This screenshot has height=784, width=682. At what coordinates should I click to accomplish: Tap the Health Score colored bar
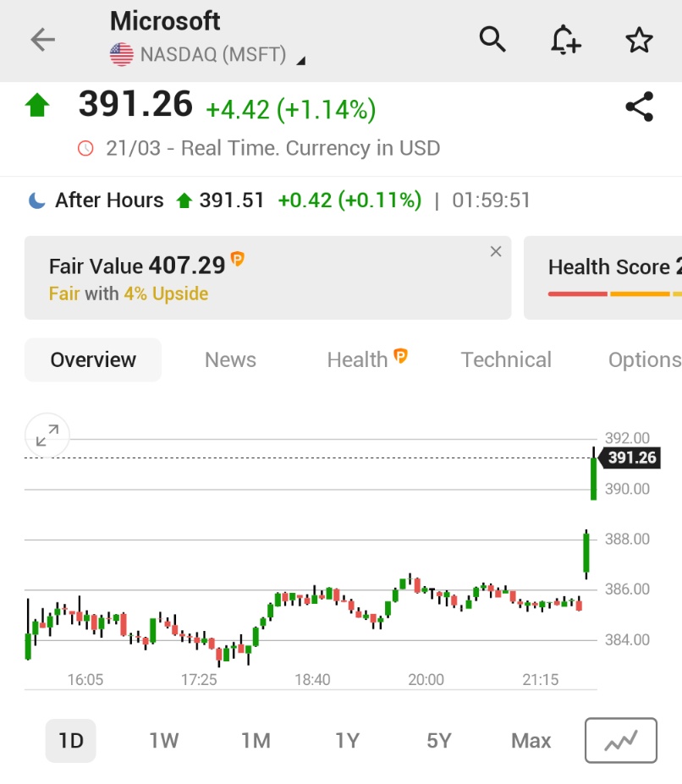615,294
